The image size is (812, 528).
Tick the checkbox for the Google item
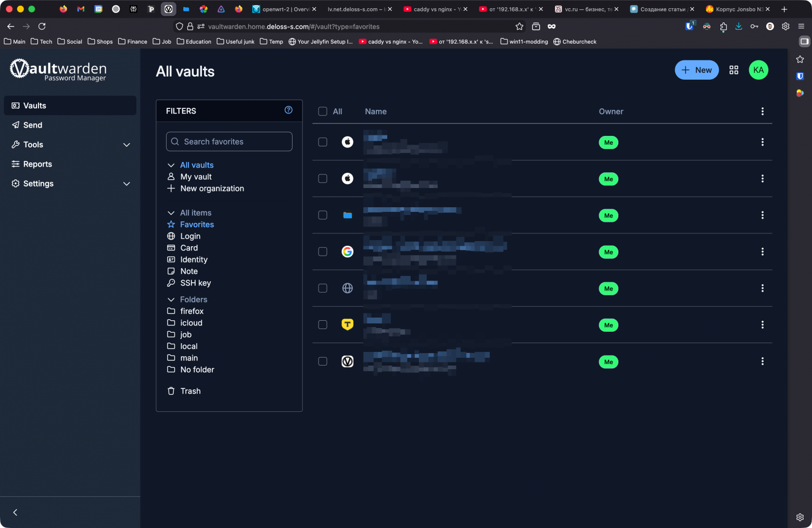point(323,252)
